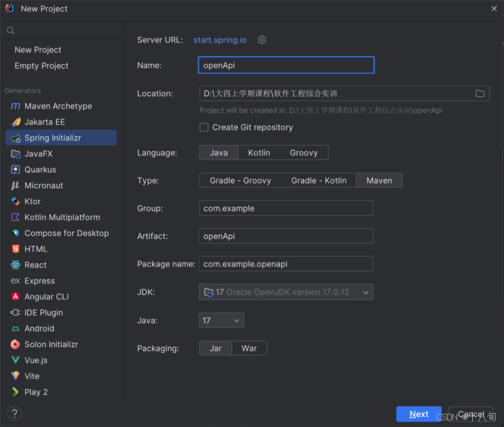Open the JDK dropdown
This screenshot has height=427, width=504.
click(x=286, y=292)
